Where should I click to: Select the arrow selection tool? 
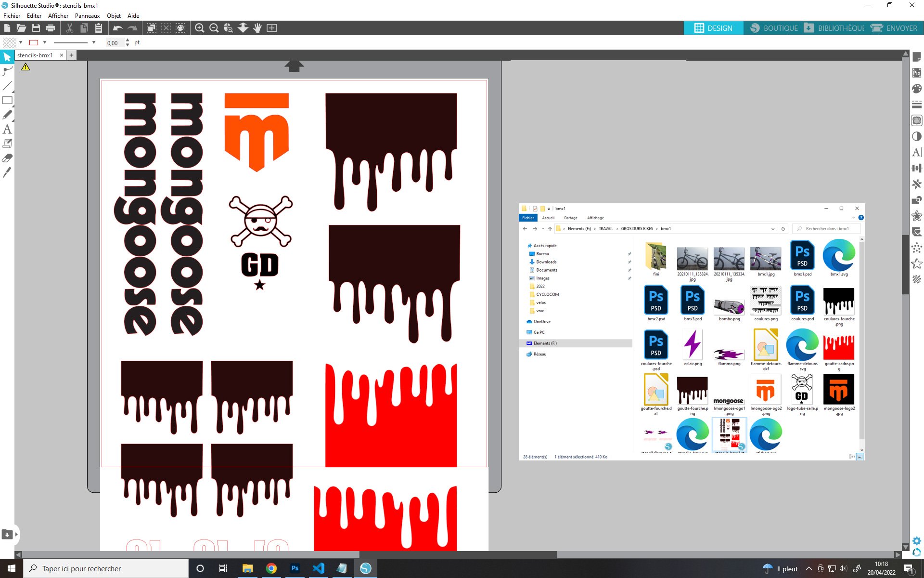(x=7, y=57)
